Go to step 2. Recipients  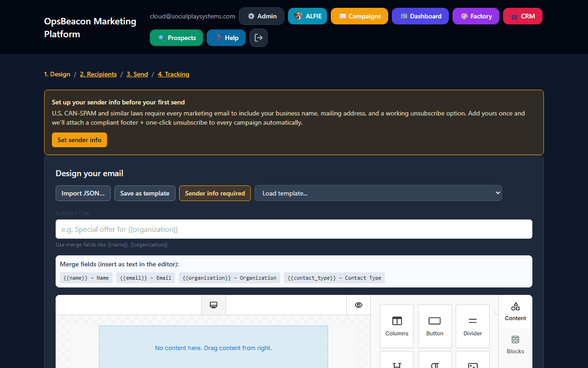point(98,74)
